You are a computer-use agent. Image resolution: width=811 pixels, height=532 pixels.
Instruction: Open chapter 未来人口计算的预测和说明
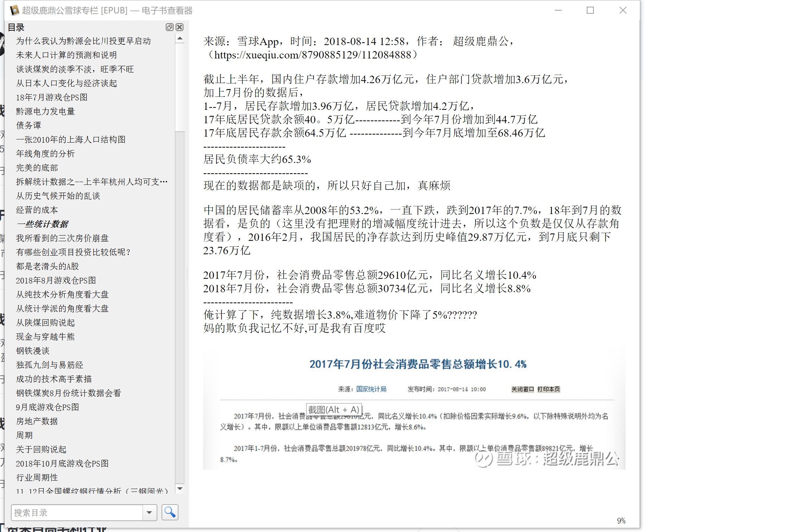pyautogui.click(x=67, y=55)
